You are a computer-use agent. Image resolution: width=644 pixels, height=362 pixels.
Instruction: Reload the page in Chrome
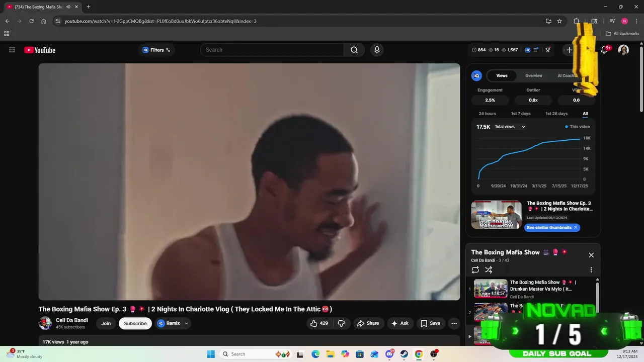pyautogui.click(x=31, y=21)
